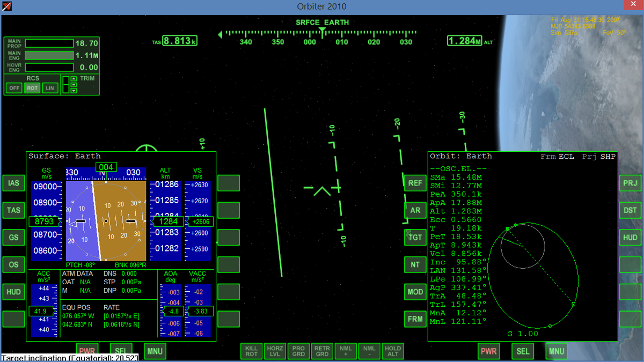Click the trim up arrow
644x362 pixels.
[x=74, y=79]
